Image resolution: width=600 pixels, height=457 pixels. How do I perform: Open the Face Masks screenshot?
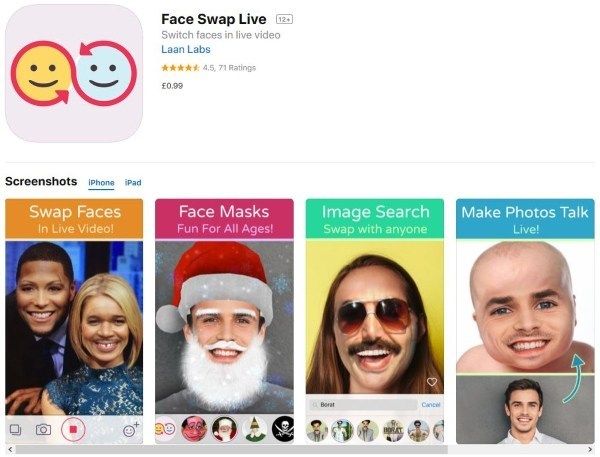point(224,321)
